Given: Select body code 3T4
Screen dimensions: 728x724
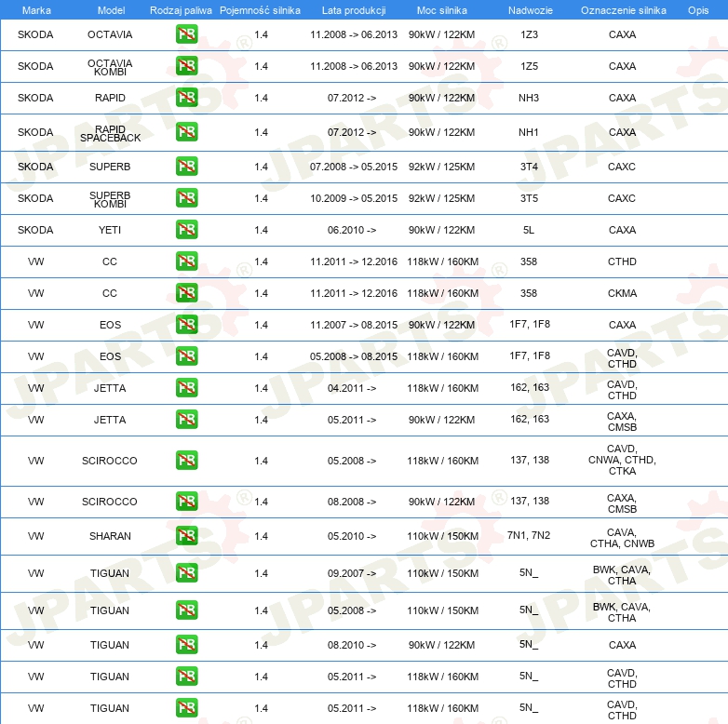Looking at the screenshot, I should click(x=529, y=167).
